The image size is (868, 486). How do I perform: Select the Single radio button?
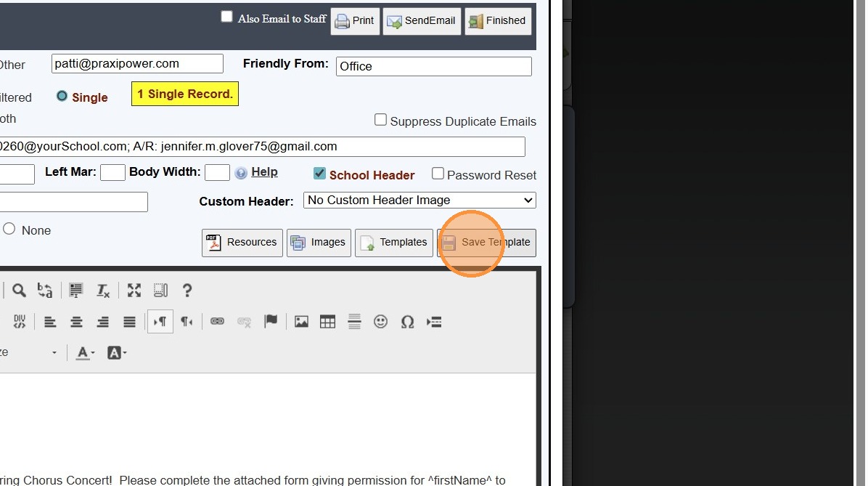[x=62, y=97]
